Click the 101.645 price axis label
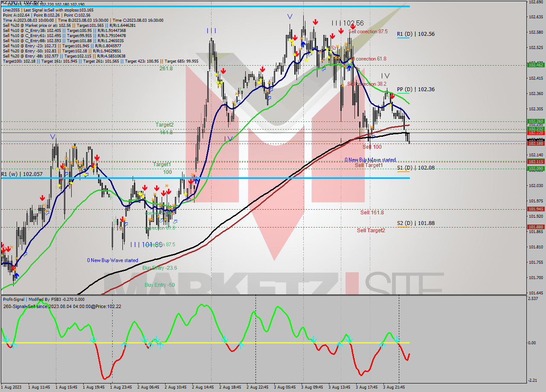 point(535,293)
